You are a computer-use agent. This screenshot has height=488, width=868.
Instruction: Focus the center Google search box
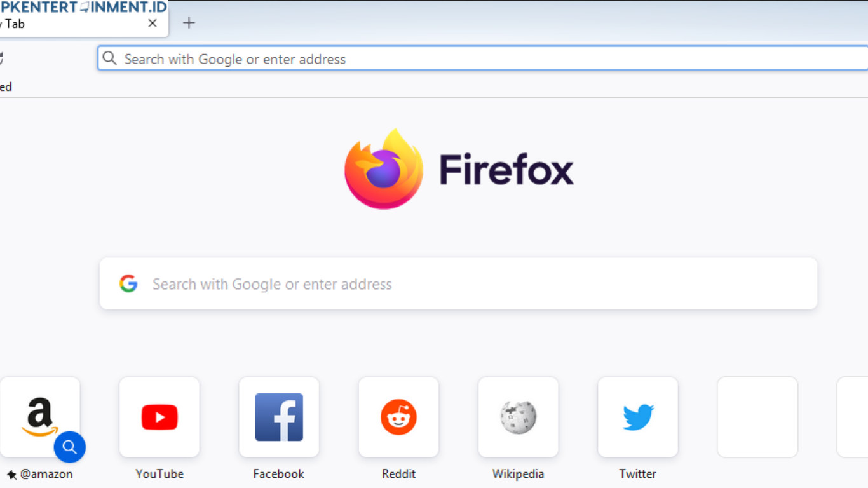[458, 283]
